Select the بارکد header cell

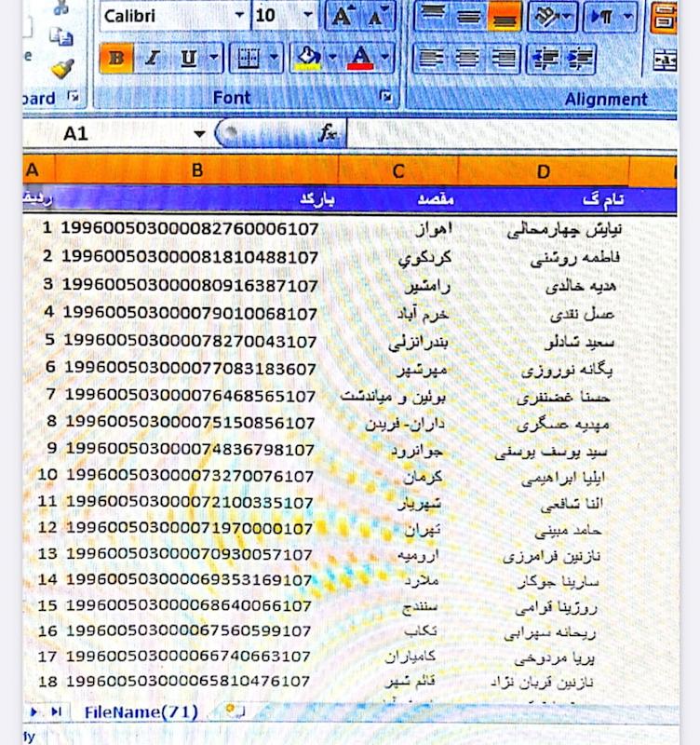[196, 199]
